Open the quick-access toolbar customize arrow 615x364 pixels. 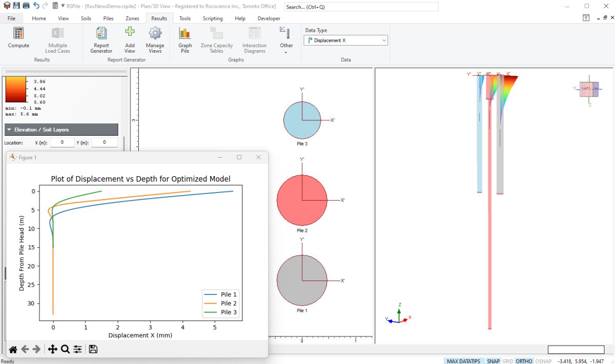pos(63,6)
